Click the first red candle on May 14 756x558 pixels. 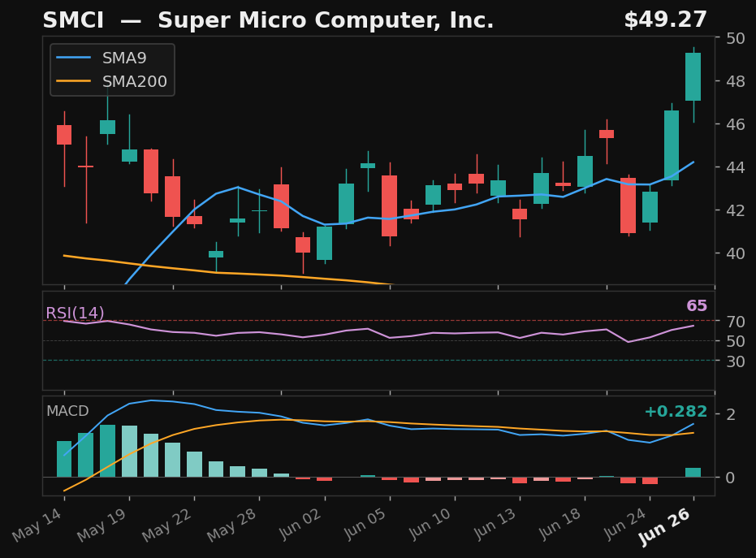[x=64, y=135]
